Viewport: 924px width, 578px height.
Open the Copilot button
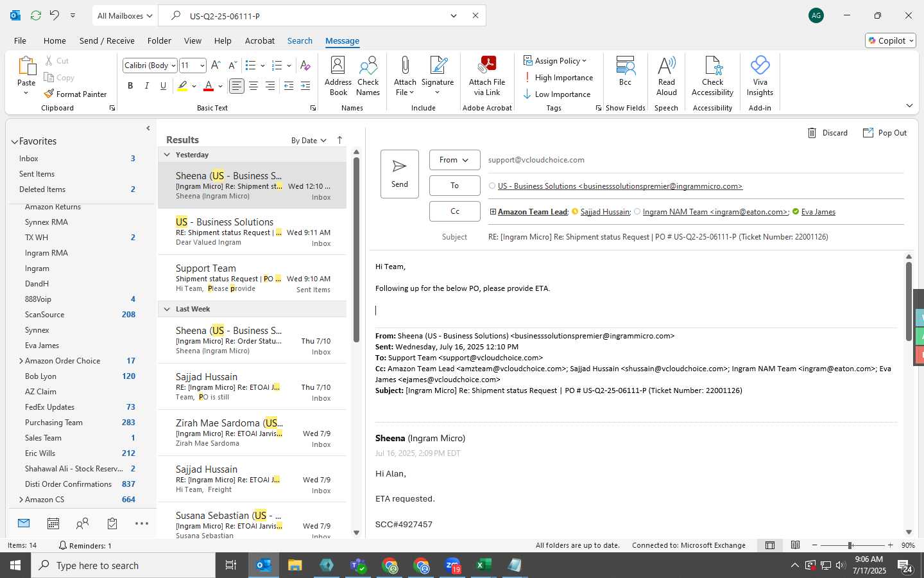(x=891, y=40)
